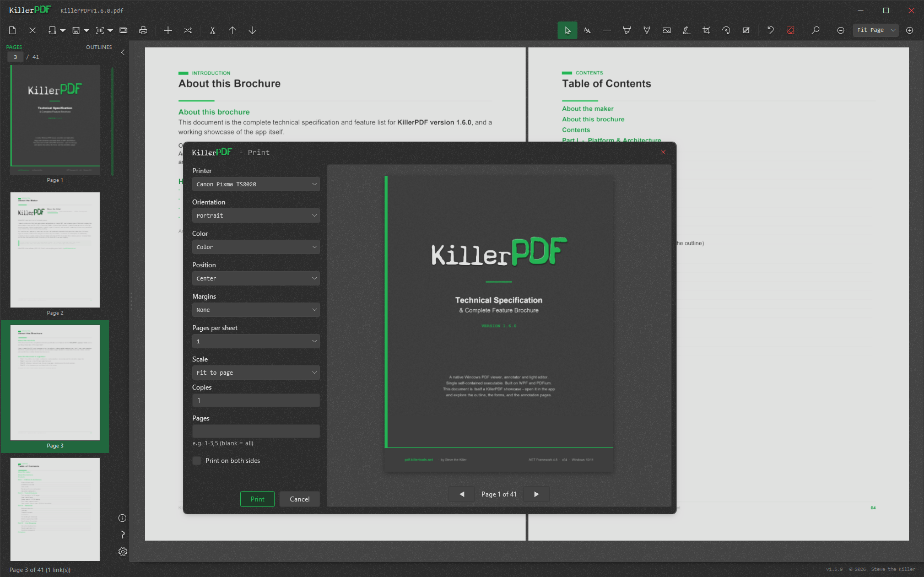Select the highlighter marker tool
924x577 pixels.
click(627, 30)
